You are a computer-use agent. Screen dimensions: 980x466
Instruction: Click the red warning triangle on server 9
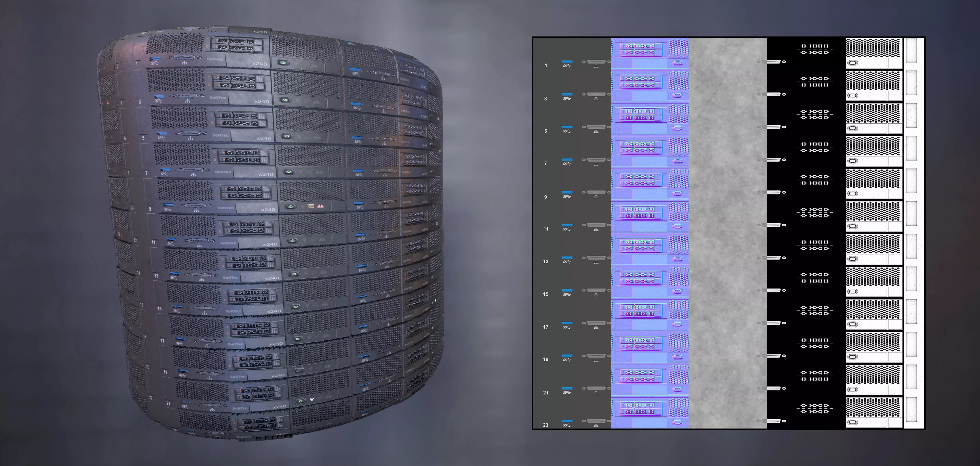click(321, 206)
